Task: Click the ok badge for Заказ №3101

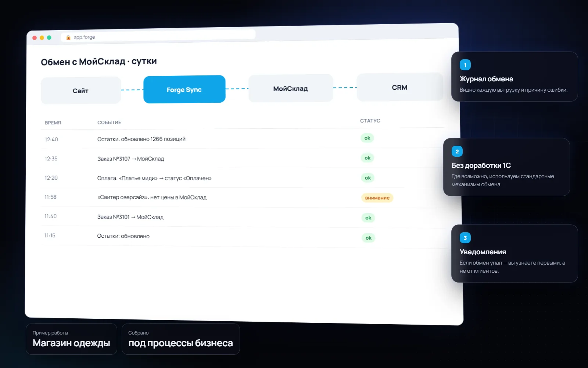Action: 368,218
